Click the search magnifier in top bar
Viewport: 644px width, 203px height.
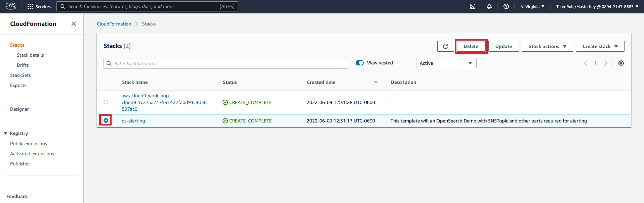[x=63, y=6]
